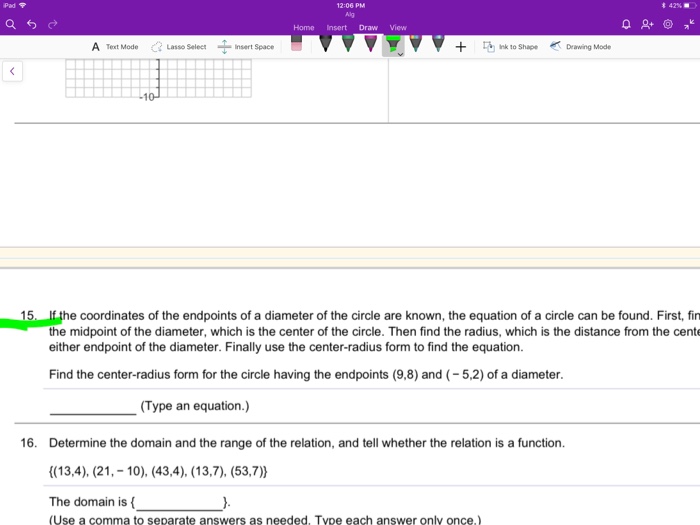700x525 pixels.
Task: Switch to the Insert tab
Action: pyautogui.click(x=337, y=27)
